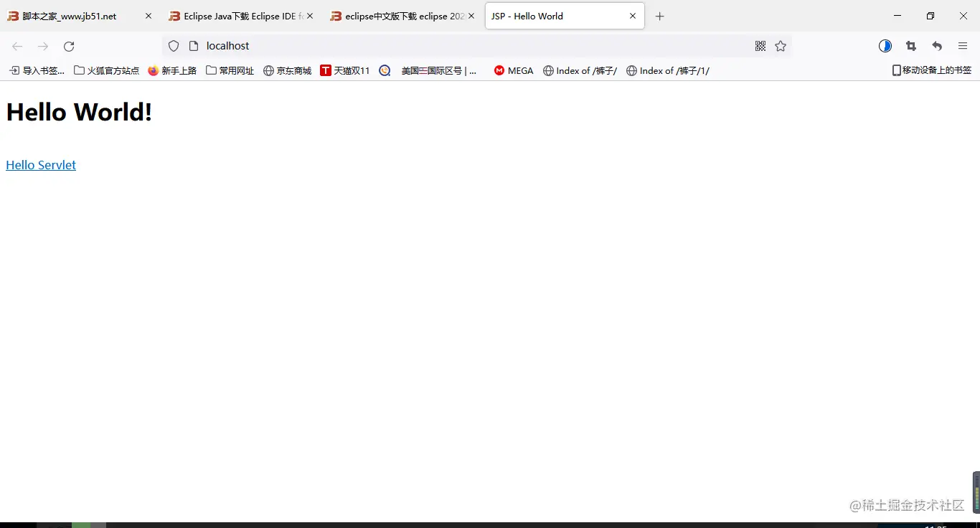This screenshot has height=528, width=980.
Task: Open a new tab with plus button
Action: (x=660, y=16)
